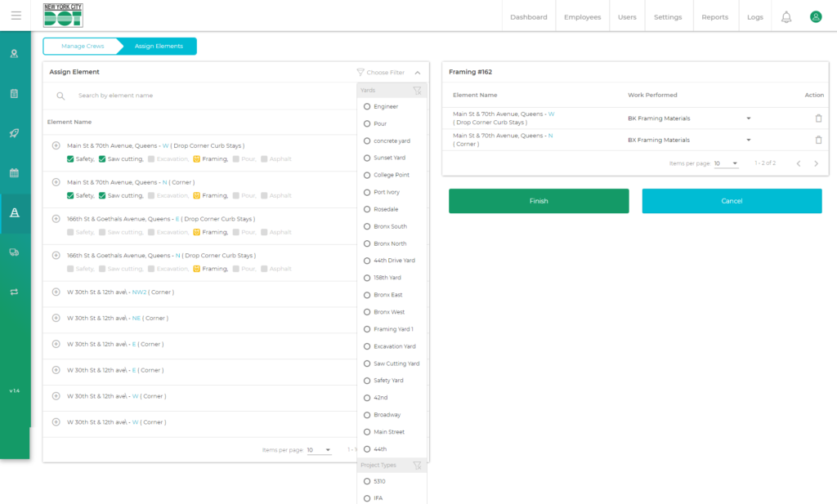837x504 pixels.
Task: Open the user profile avatar
Action: pyautogui.click(x=815, y=17)
